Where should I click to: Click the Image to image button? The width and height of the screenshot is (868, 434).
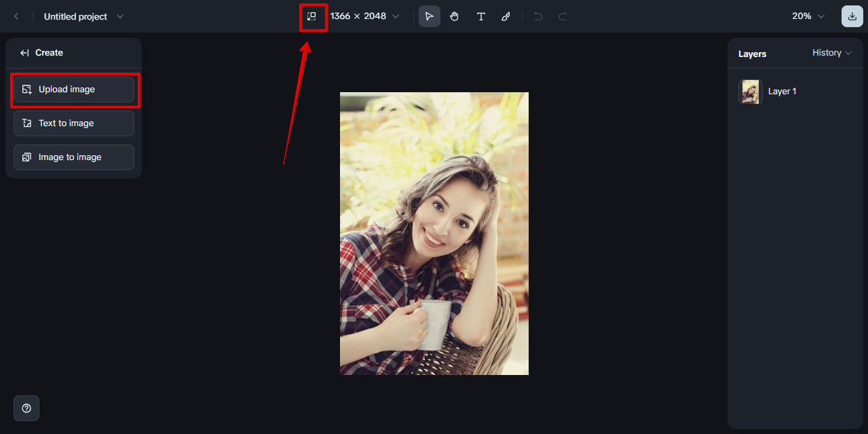(x=74, y=157)
